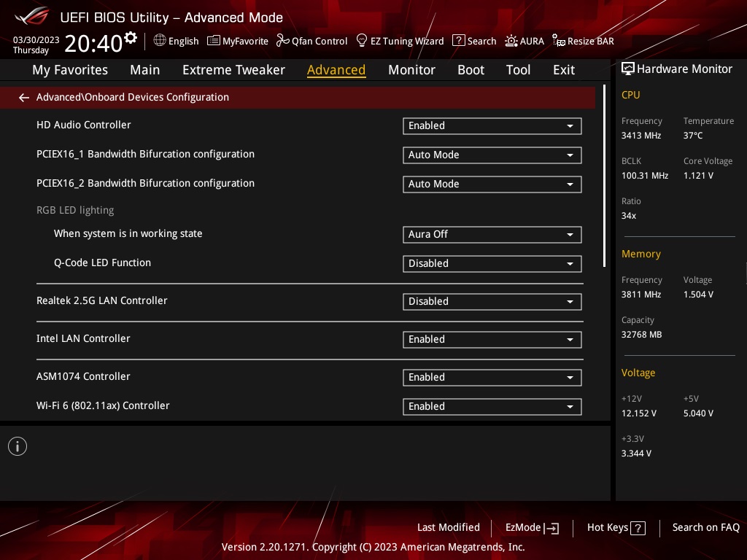
Task: Open PCIEX16_1 Bandwidth Bifurcation dropdown
Action: 492,155
